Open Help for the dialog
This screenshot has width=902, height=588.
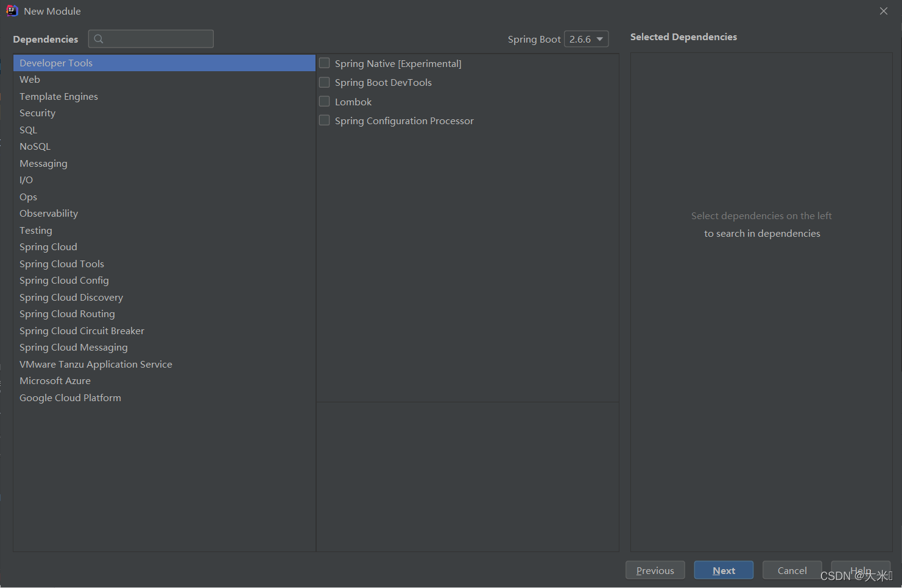pos(861,570)
